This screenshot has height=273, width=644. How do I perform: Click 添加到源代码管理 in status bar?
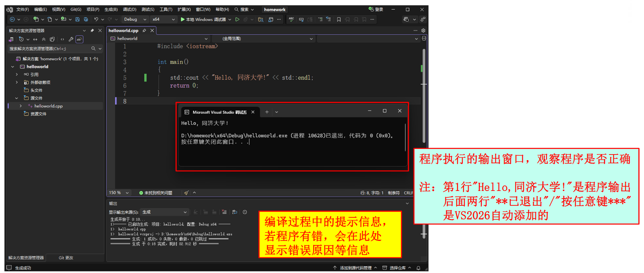355,268
